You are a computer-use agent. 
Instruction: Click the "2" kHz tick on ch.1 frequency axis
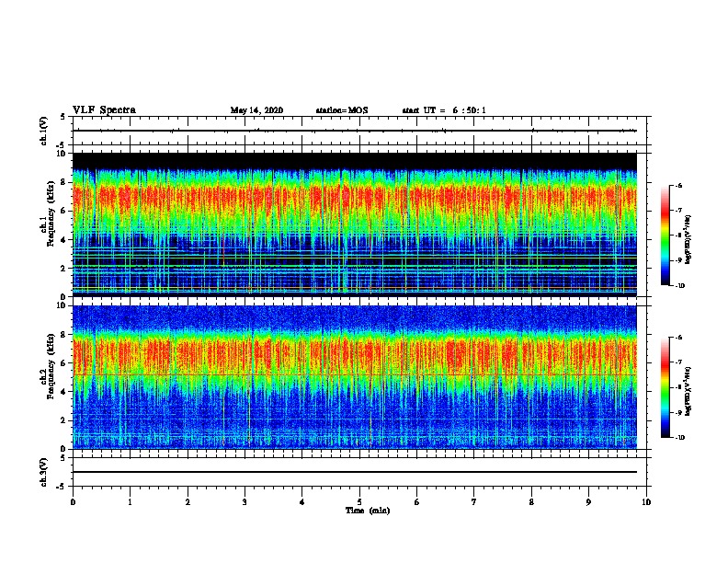pos(63,269)
